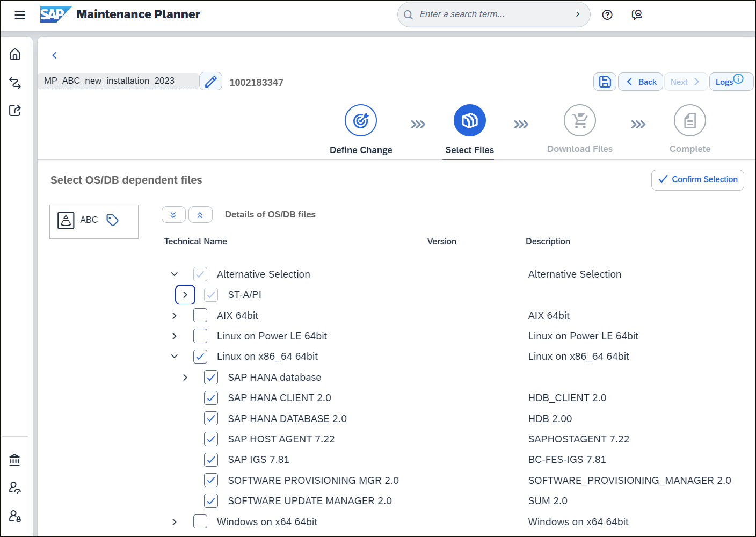Expand the ST-A/PI node
756x537 pixels.
(185, 295)
